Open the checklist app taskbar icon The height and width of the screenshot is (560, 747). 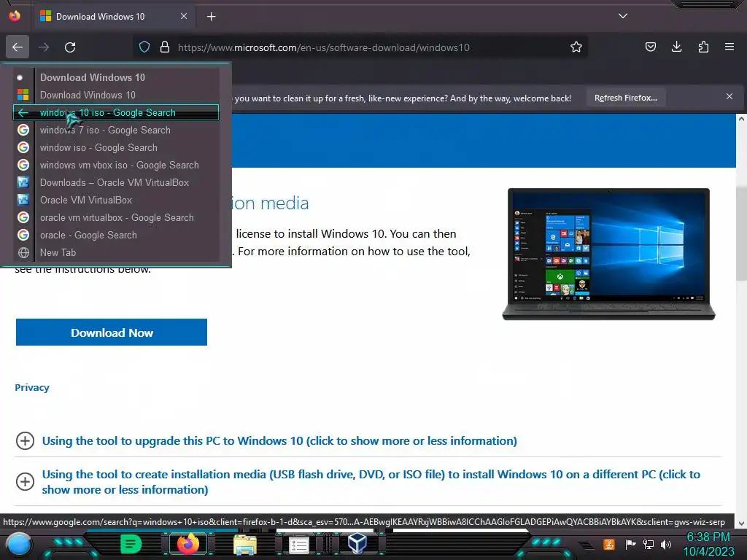(298, 545)
